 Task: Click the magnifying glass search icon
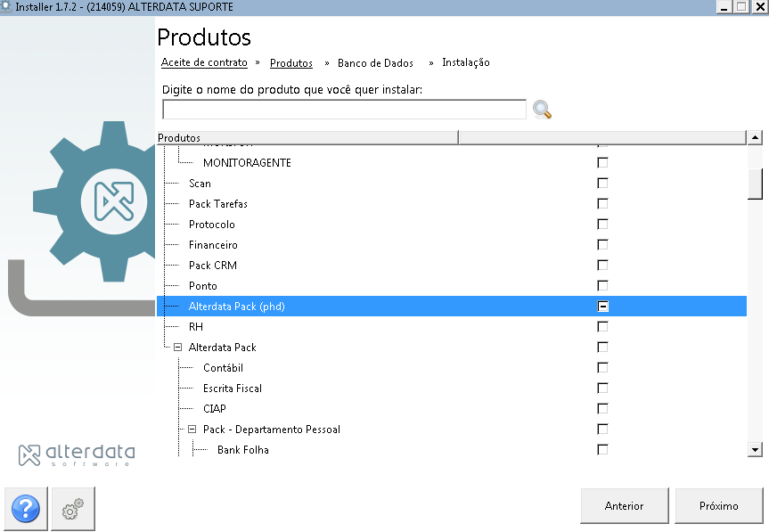[542, 110]
